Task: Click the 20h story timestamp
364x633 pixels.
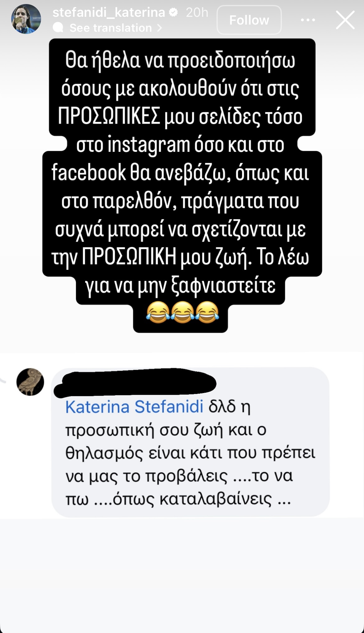Action: (197, 12)
